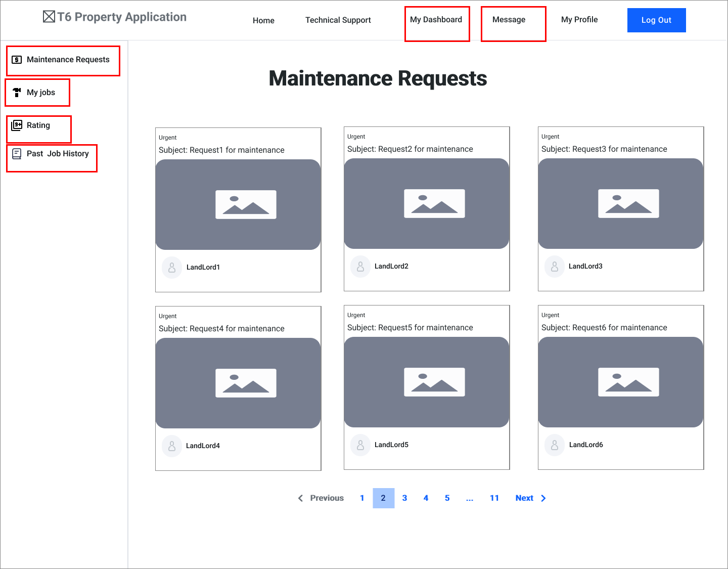The width and height of the screenshot is (728, 569).
Task: Open the Home page
Action: pos(263,20)
